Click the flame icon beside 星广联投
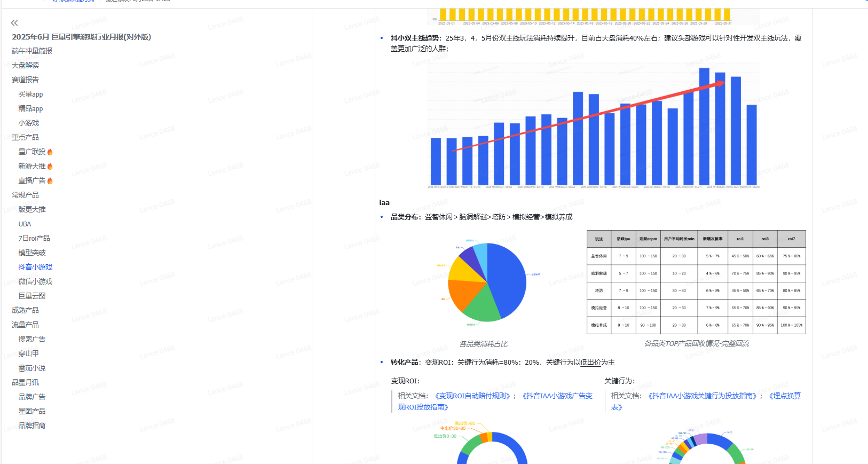The height and width of the screenshot is (464, 868). pyautogui.click(x=50, y=152)
